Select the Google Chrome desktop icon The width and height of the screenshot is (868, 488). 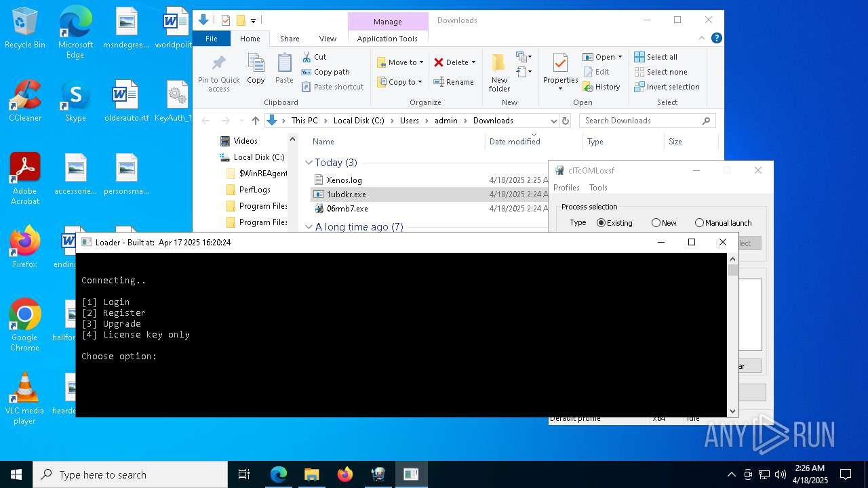(25, 325)
